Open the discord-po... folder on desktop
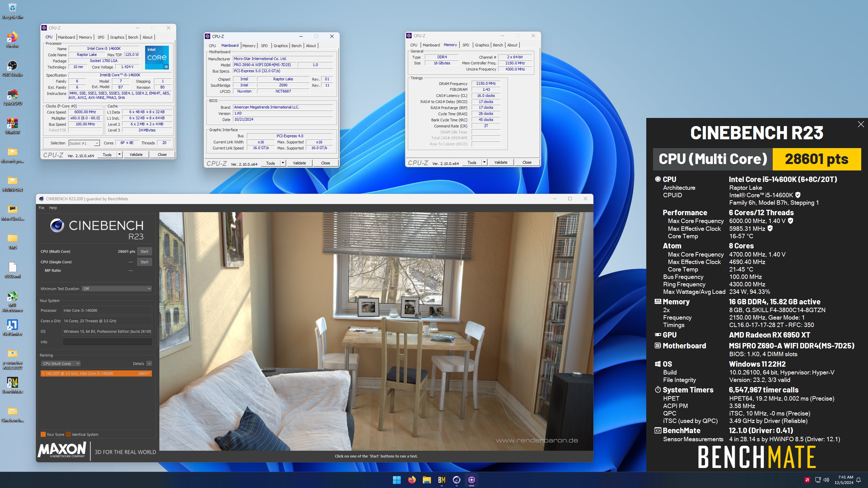The image size is (868, 488). click(x=12, y=155)
